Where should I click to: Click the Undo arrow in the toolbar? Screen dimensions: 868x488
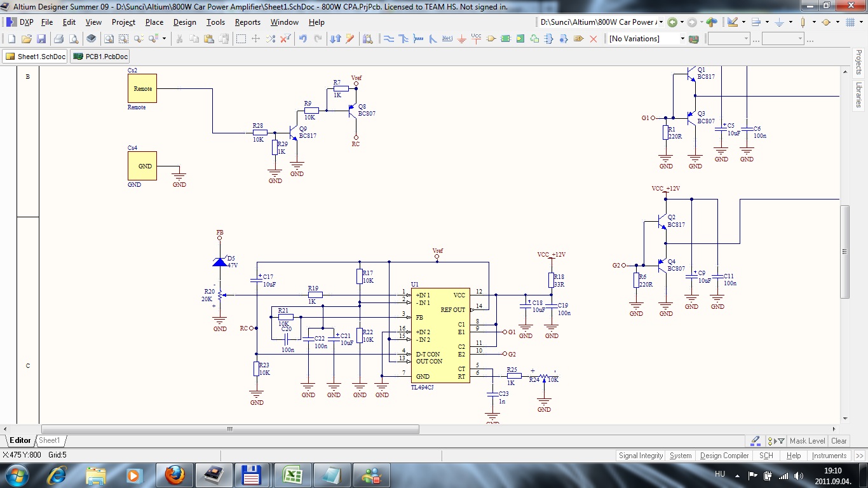303,39
